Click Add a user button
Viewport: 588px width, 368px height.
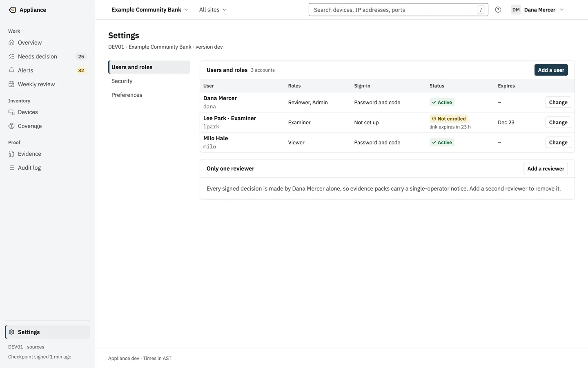[551, 70]
